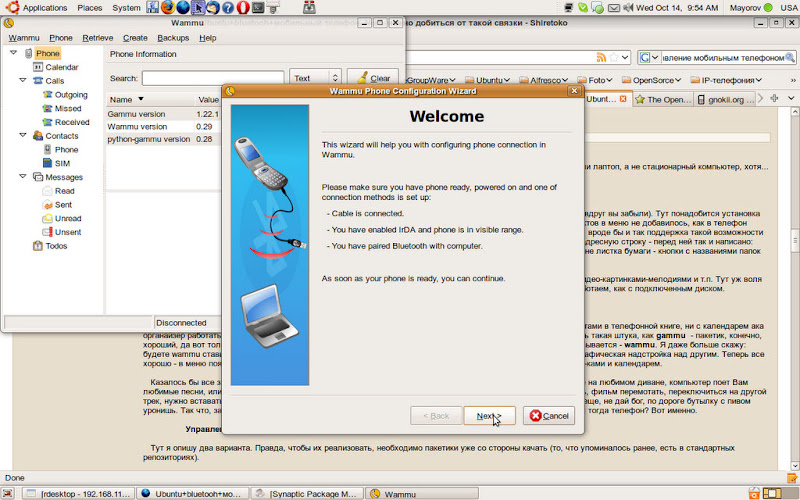Select Todos in the Wammu tree

[x=56, y=246]
